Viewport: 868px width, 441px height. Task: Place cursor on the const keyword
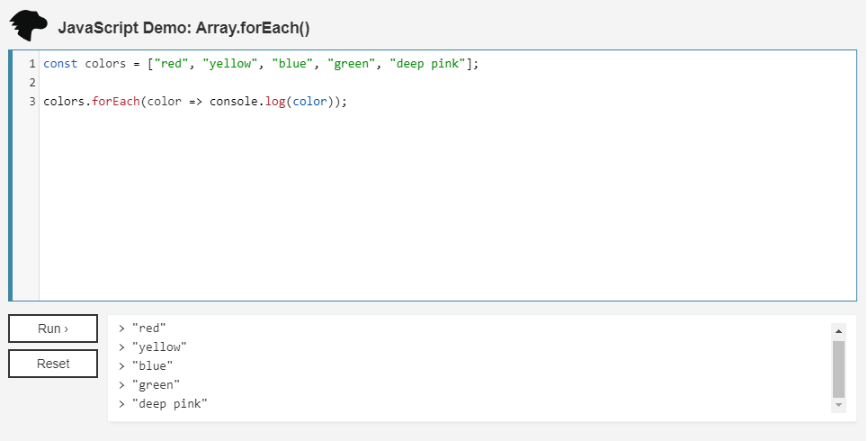click(x=60, y=64)
